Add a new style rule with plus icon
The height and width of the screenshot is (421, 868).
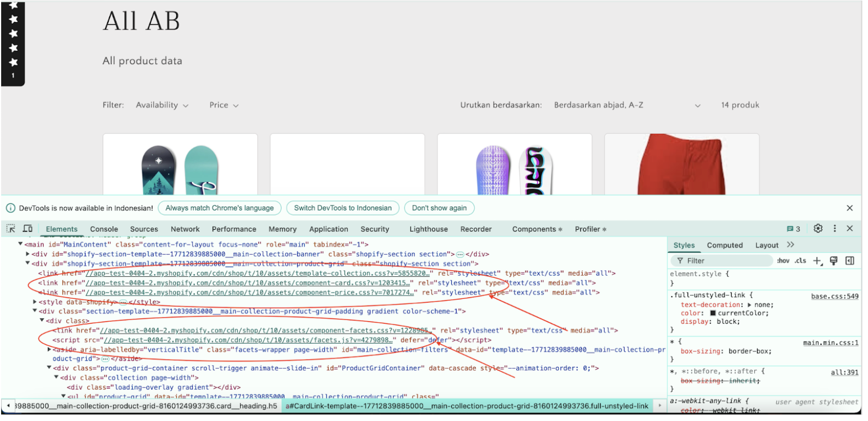coord(818,261)
